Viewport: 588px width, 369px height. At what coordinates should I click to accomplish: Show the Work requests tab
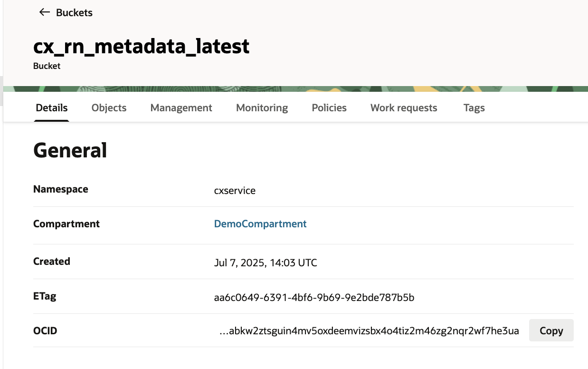pos(404,108)
